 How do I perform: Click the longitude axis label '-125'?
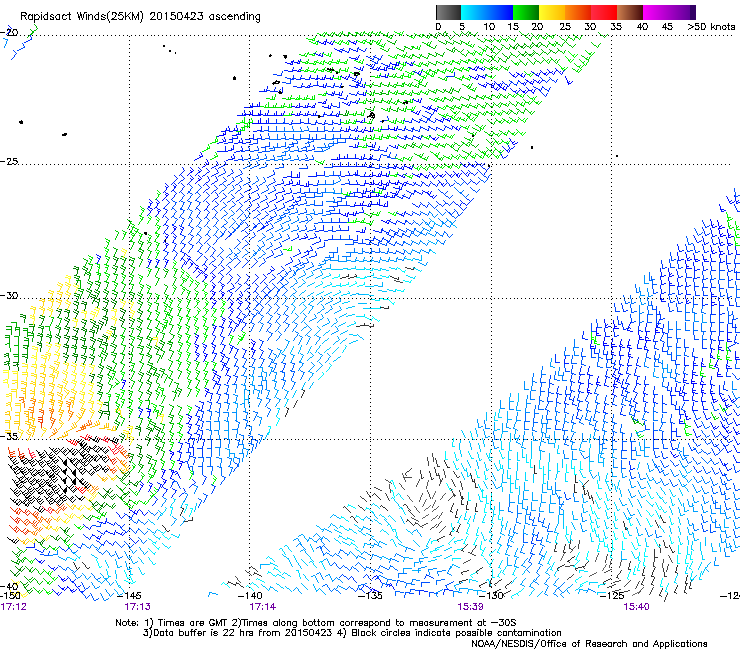(613, 596)
